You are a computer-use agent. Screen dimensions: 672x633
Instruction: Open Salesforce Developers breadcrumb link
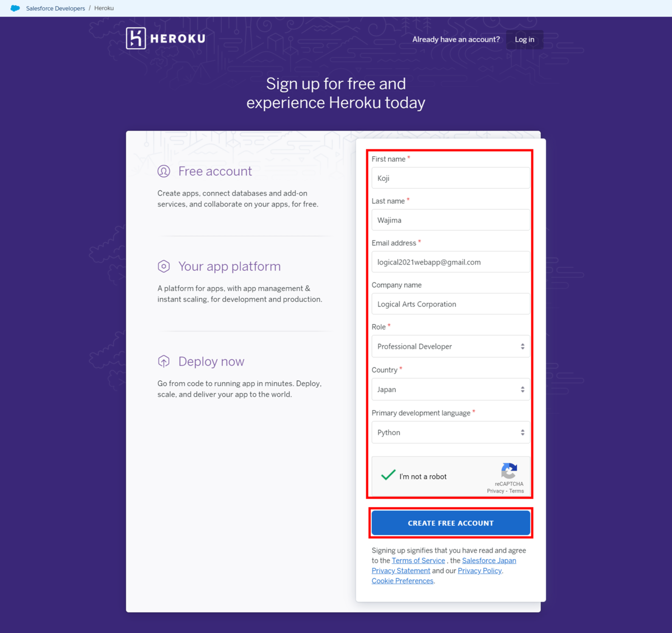click(55, 8)
